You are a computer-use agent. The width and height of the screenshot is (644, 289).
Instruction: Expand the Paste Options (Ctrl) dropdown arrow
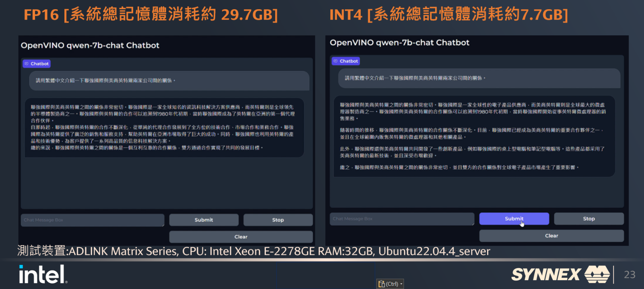(x=401, y=284)
